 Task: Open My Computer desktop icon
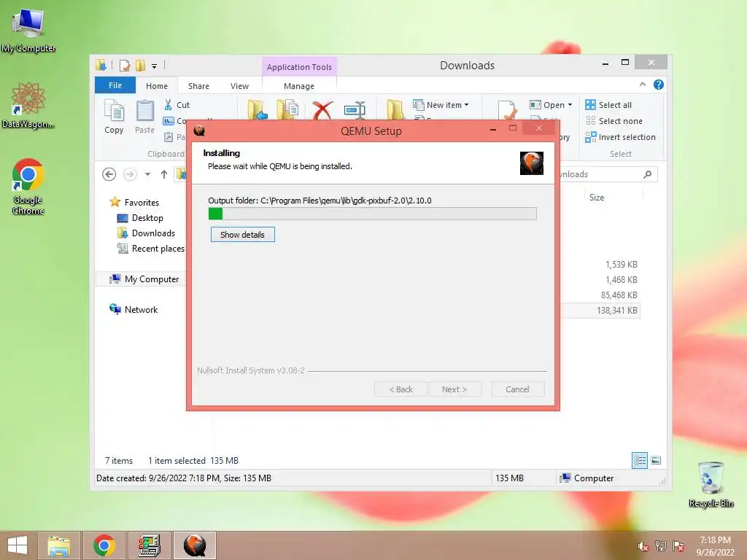28,30
